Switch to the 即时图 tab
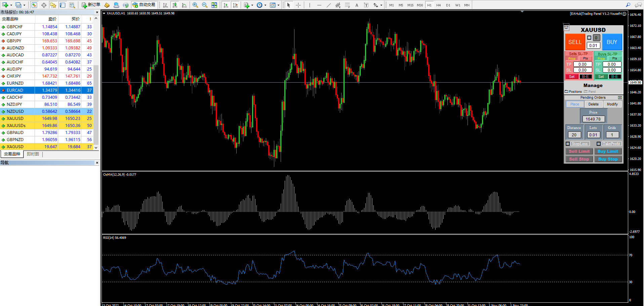 click(x=33, y=154)
